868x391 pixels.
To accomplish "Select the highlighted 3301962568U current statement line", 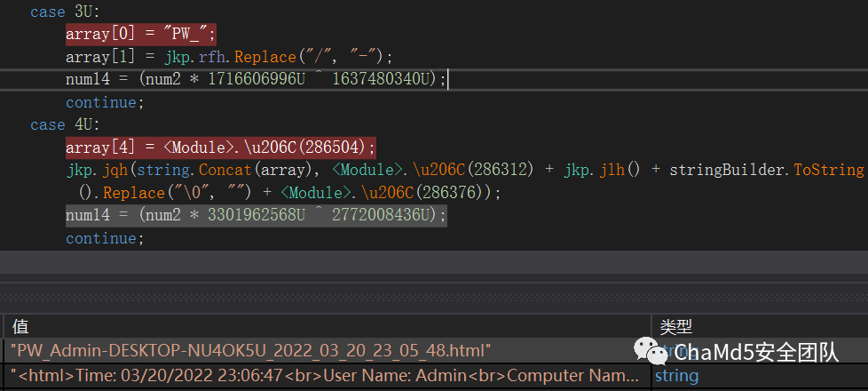I will pyautogui.click(x=256, y=216).
